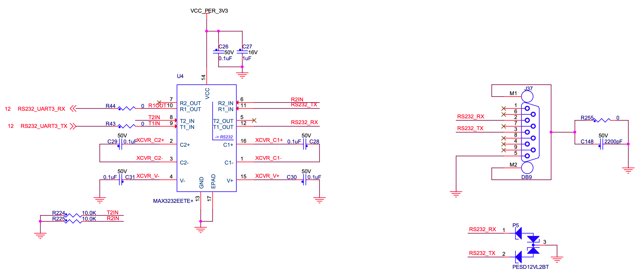Screen dimensions: 644x274
Task: Click the ground symbol next to P5
Action: pos(557,260)
